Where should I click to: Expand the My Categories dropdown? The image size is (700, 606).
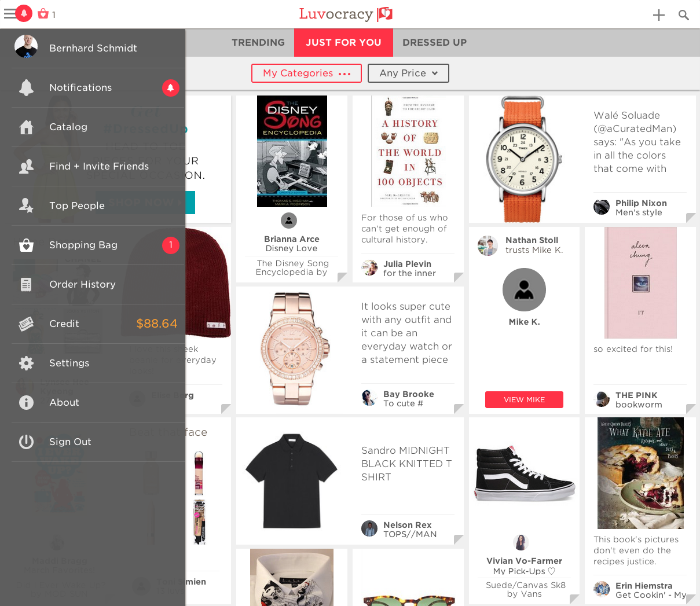pos(306,73)
